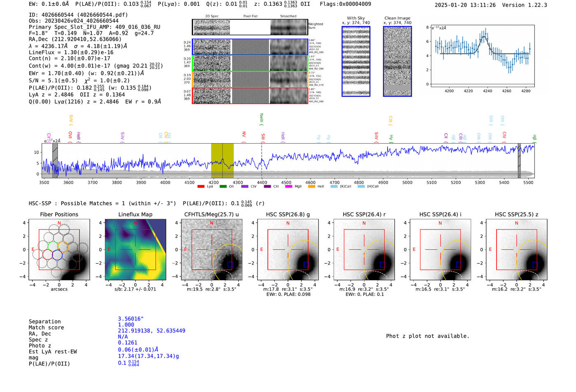Viewport: 576px width, 392px height.
Task: Click the Clean Image panel
Action: click(397, 61)
